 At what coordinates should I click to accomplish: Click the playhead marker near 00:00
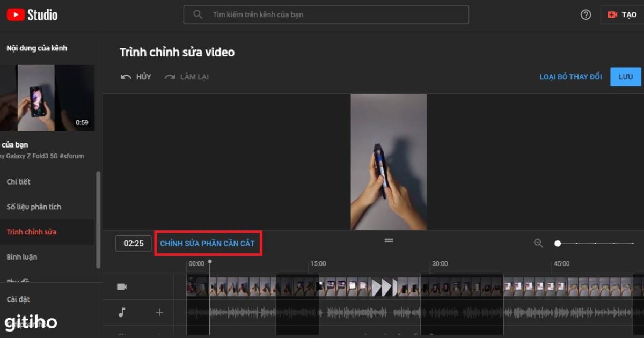click(210, 262)
